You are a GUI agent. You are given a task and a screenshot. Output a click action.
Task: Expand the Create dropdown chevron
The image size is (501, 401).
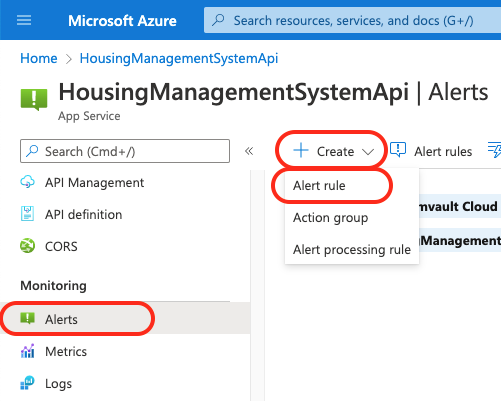(x=368, y=152)
